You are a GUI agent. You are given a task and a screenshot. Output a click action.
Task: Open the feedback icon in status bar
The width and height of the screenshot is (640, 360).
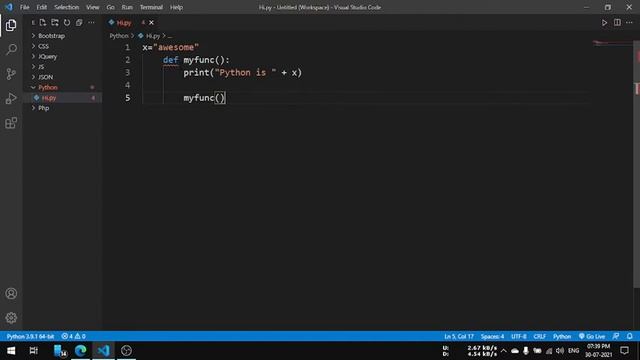[616, 336]
